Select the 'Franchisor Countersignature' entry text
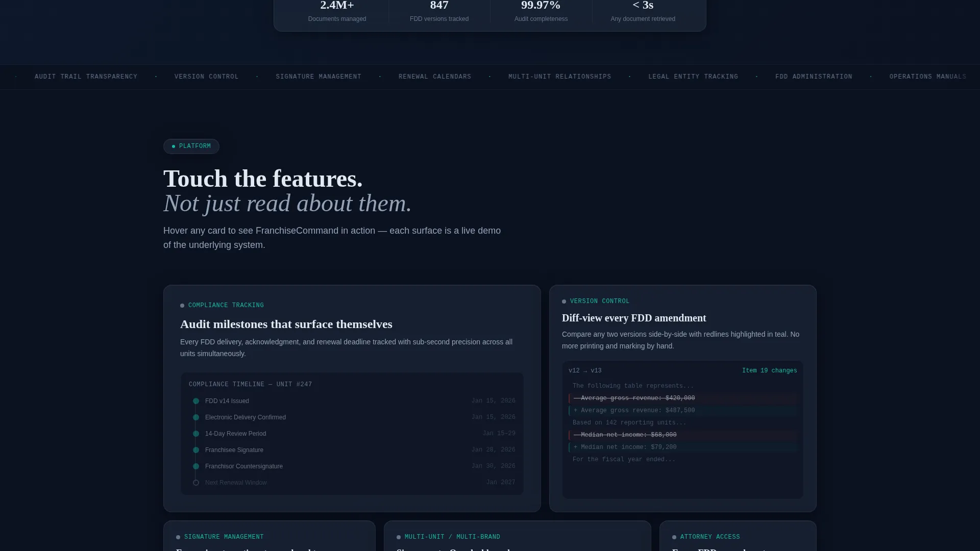This screenshot has height=551, width=980. coord(244,466)
